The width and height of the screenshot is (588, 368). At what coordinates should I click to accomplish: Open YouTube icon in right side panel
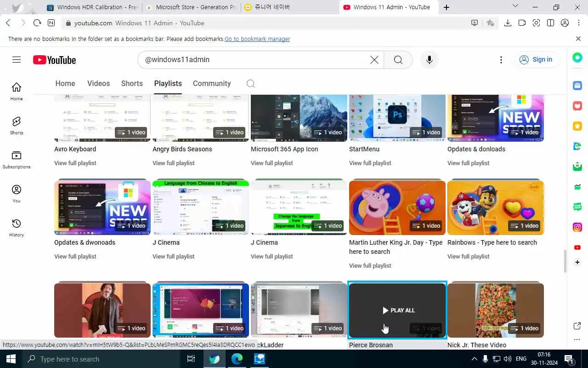(577, 247)
